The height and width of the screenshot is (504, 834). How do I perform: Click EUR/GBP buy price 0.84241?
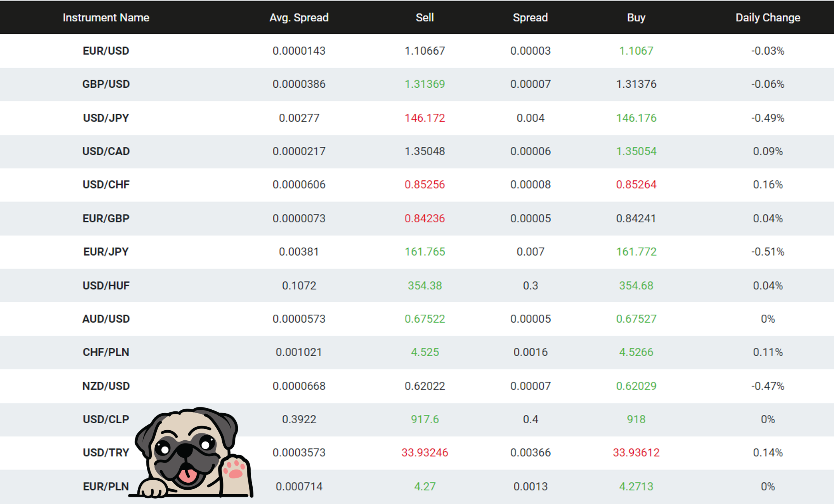pos(636,218)
